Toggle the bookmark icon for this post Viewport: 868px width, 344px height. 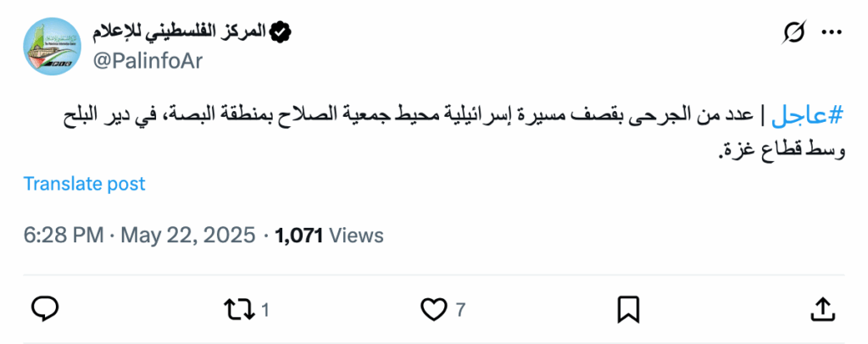click(x=628, y=309)
